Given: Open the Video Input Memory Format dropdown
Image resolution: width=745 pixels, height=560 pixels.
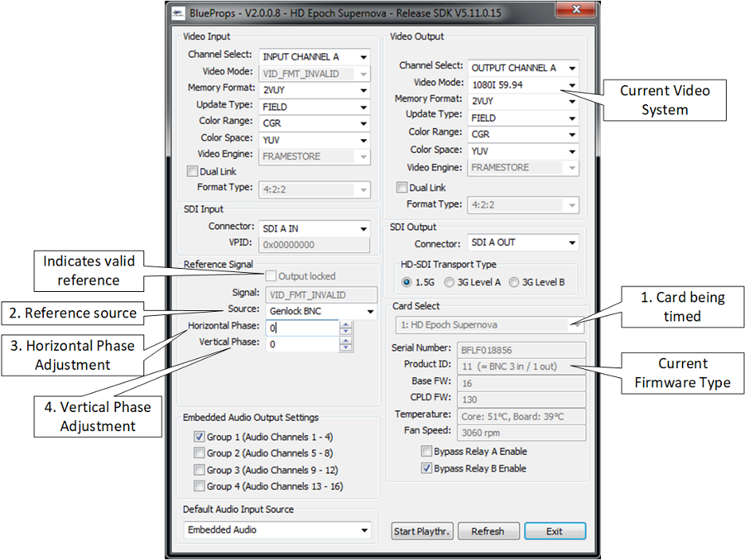Looking at the screenshot, I should [x=314, y=90].
